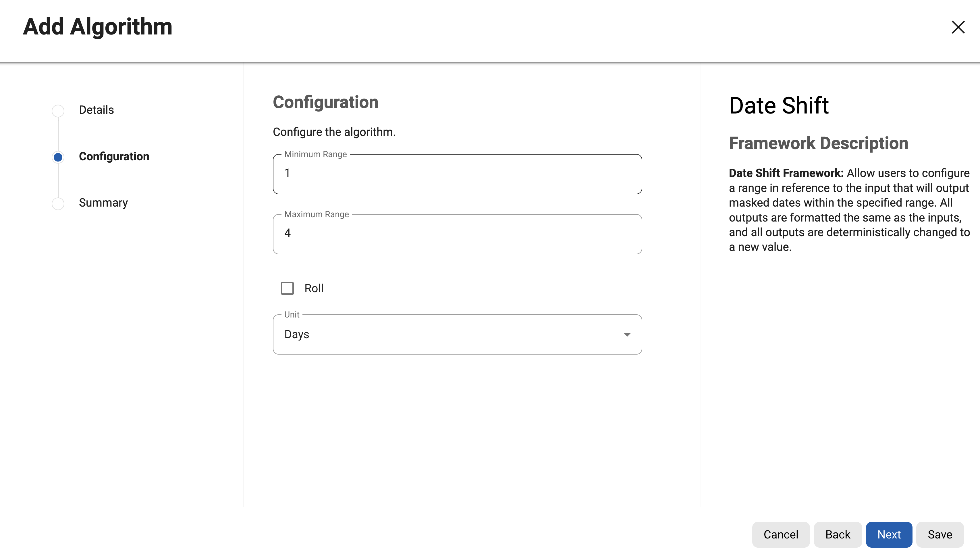Focus the Maximum Range input field

point(457,233)
